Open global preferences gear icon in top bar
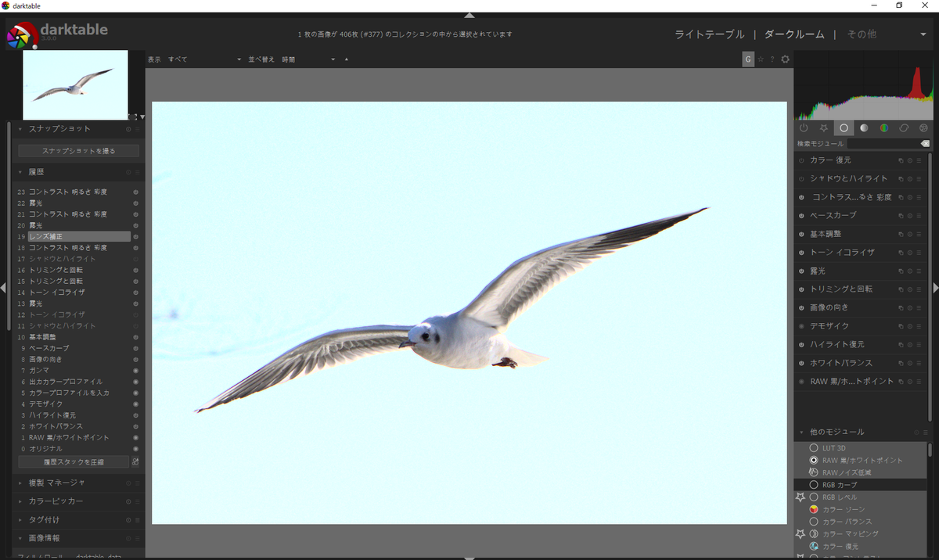The width and height of the screenshot is (939, 560). (x=786, y=59)
